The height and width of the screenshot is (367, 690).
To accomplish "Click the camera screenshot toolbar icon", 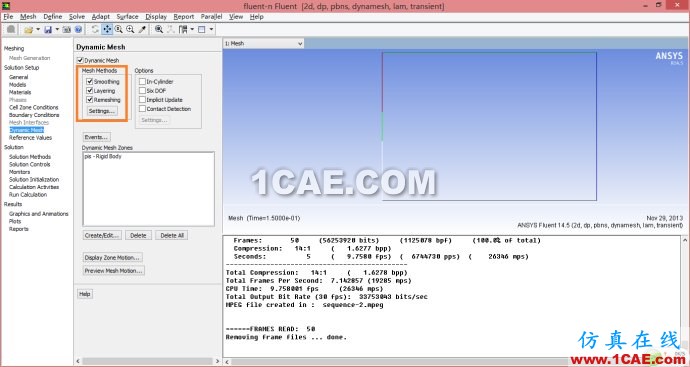I will click(x=66, y=29).
